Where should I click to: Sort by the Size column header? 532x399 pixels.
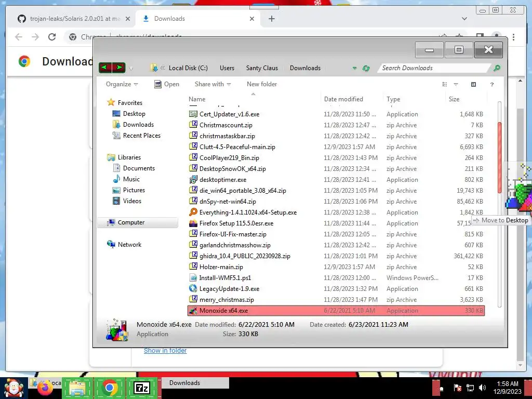tap(454, 99)
